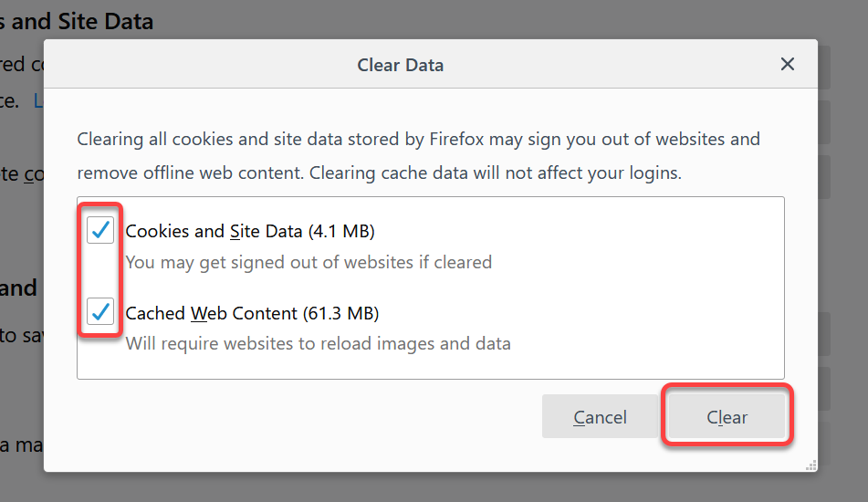This screenshot has height=502, width=868.
Task: Click the warning paragraph about clearing cookies
Action: pyautogui.click(x=419, y=155)
